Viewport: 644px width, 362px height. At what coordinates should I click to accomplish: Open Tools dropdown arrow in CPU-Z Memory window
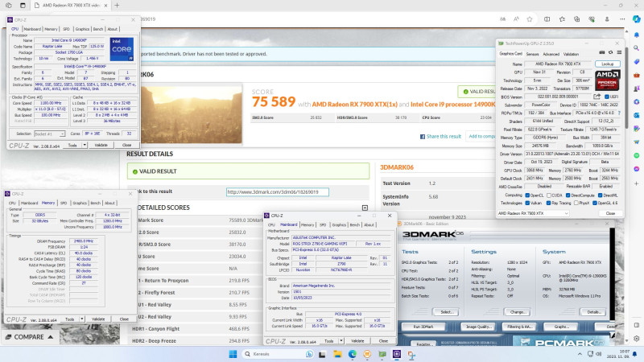[82, 319]
